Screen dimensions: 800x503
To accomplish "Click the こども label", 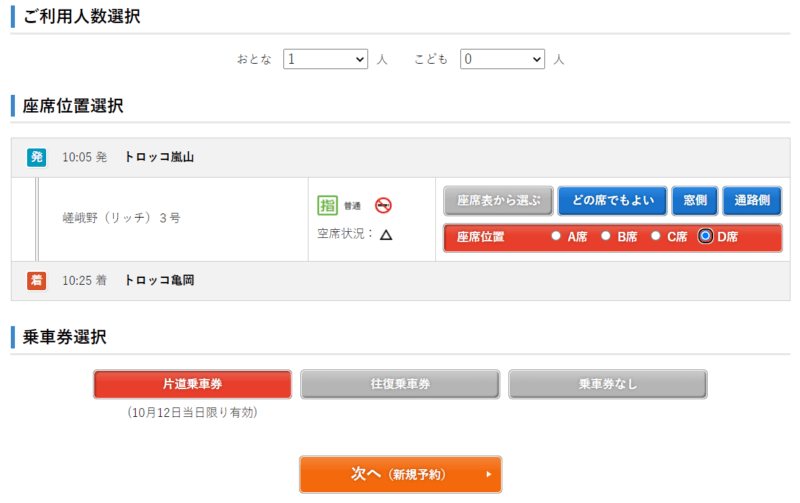I will [x=431, y=59].
